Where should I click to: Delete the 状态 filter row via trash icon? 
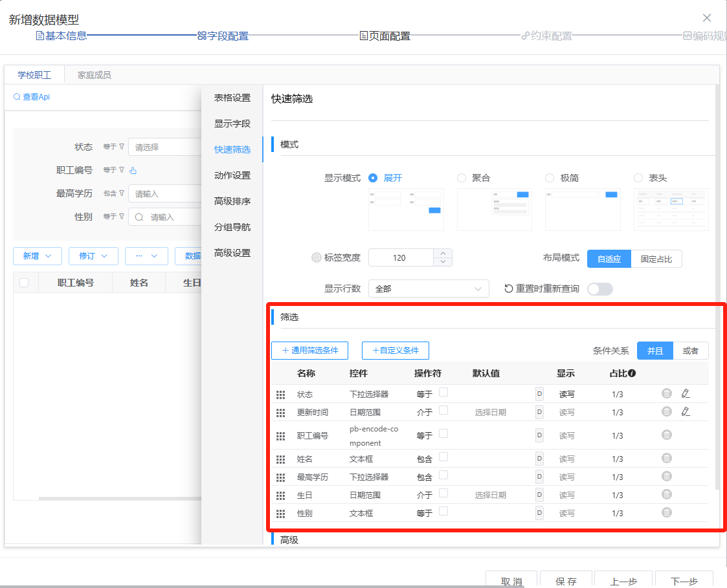tap(666, 393)
